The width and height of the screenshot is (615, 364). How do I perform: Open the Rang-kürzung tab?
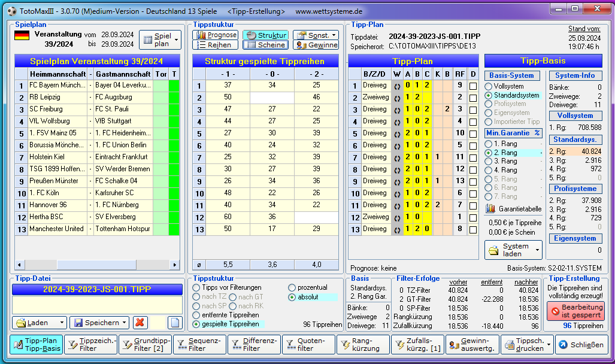tap(363, 344)
